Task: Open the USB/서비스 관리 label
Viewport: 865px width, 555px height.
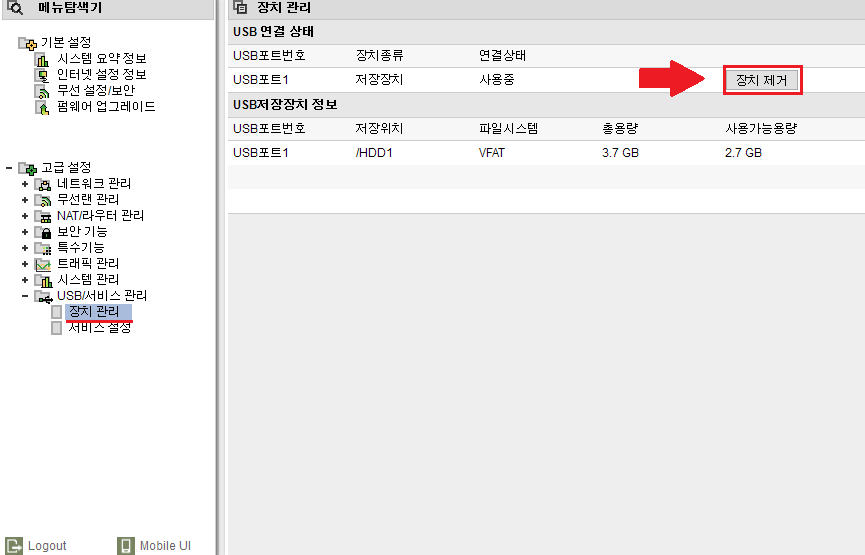Action: coord(102,296)
